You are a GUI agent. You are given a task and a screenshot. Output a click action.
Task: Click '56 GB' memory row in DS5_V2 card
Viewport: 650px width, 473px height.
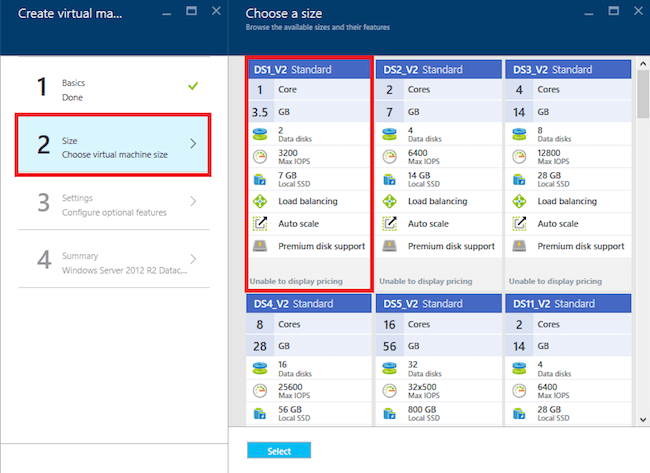coord(439,346)
